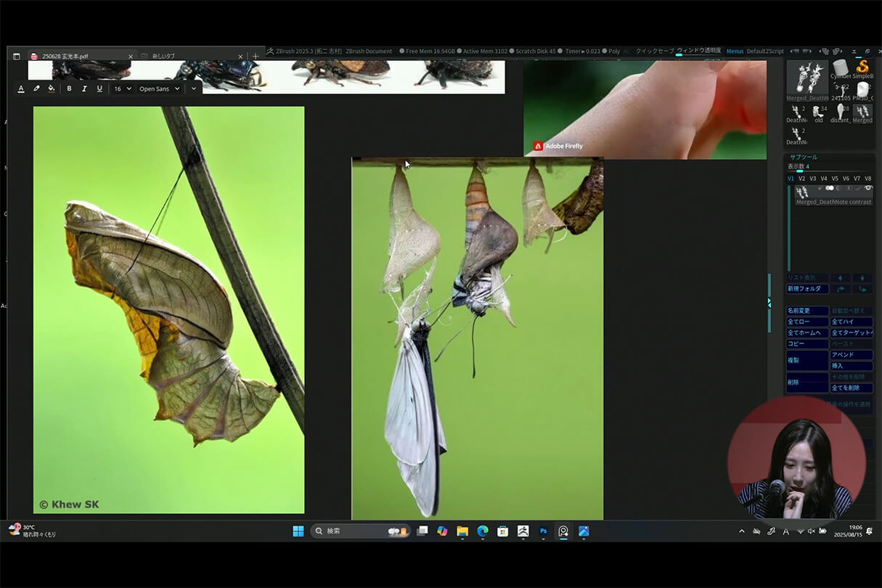Click the fill color bucket icon

pos(51,89)
